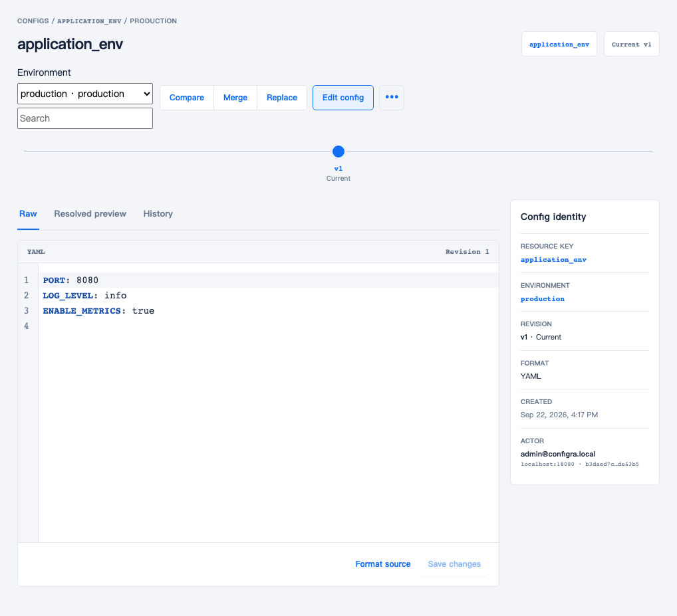Click the YAML format value in Config identity

(531, 376)
